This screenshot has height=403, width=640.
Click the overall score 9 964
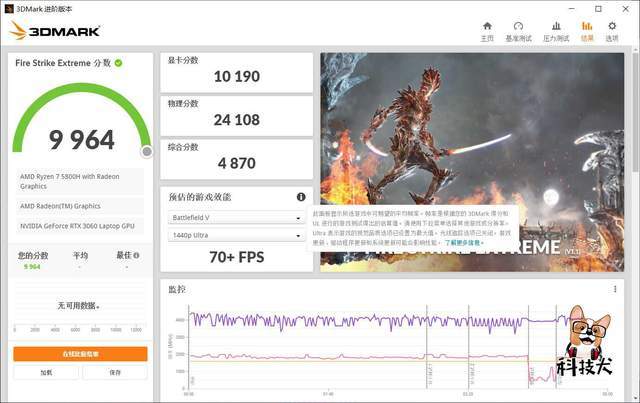[82, 140]
